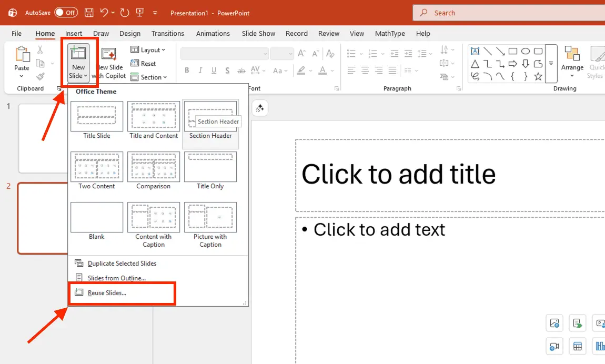
Task: Click the Search box
Action: 509,13
